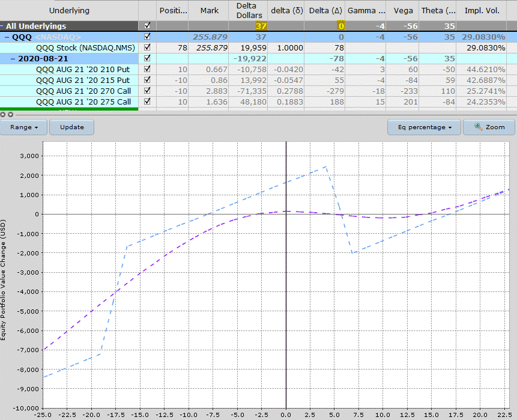Click the 270 Call mark 2.883
This screenshot has width=517, height=420.
217,91
